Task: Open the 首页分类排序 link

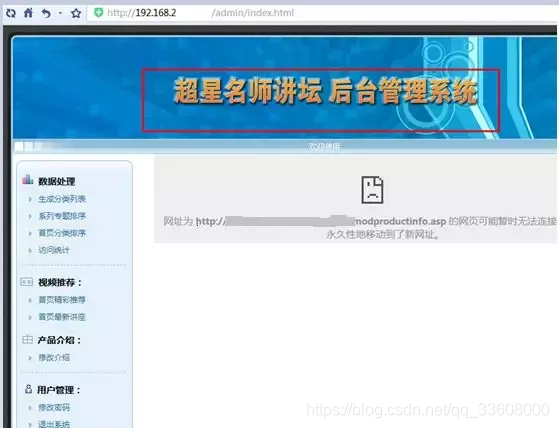Action: click(x=62, y=233)
